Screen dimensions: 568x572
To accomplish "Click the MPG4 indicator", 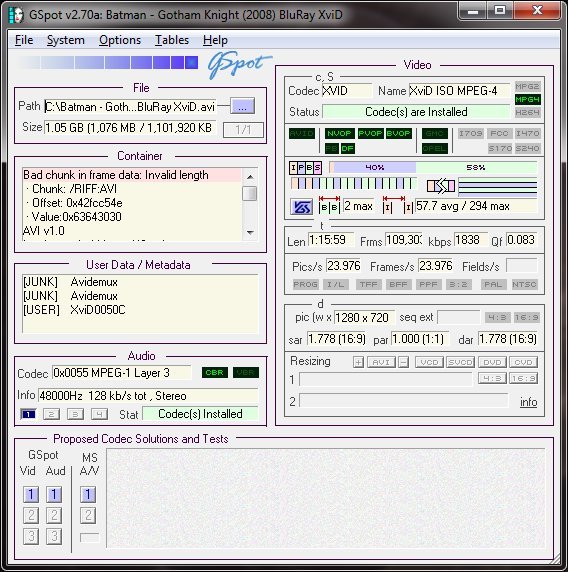I will pos(527,99).
